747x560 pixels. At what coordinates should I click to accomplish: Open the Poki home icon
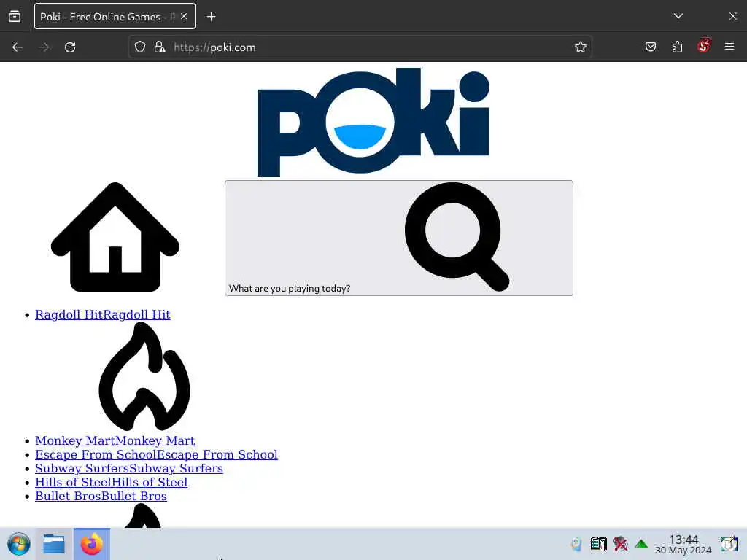pyautogui.click(x=115, y=237)
